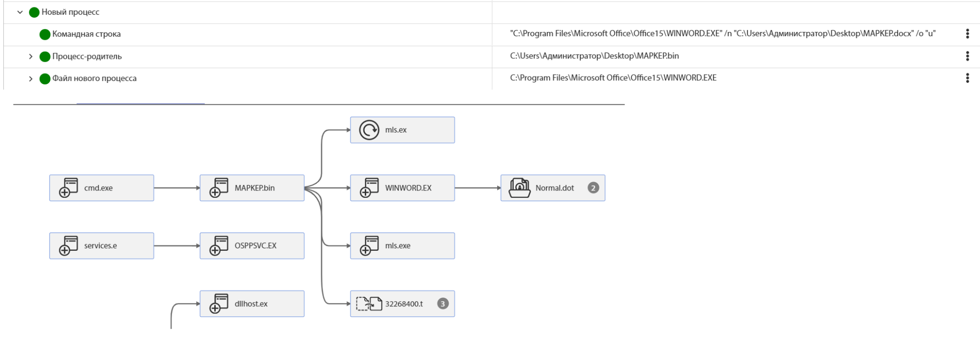Expand the Процесс-родитель row
Viewport: 980px width, 346px height.
click(x=30, y=56)
